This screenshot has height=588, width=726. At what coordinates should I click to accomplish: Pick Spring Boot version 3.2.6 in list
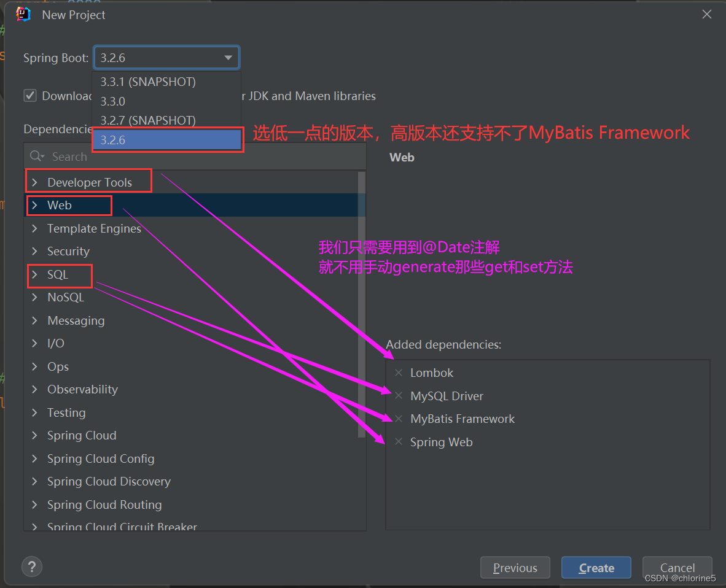166,140
